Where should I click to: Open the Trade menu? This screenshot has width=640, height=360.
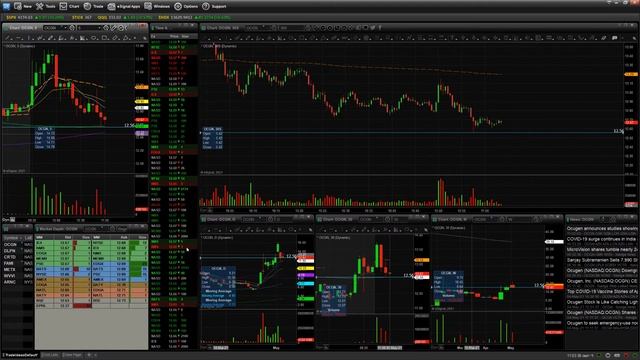coord(93,6)
